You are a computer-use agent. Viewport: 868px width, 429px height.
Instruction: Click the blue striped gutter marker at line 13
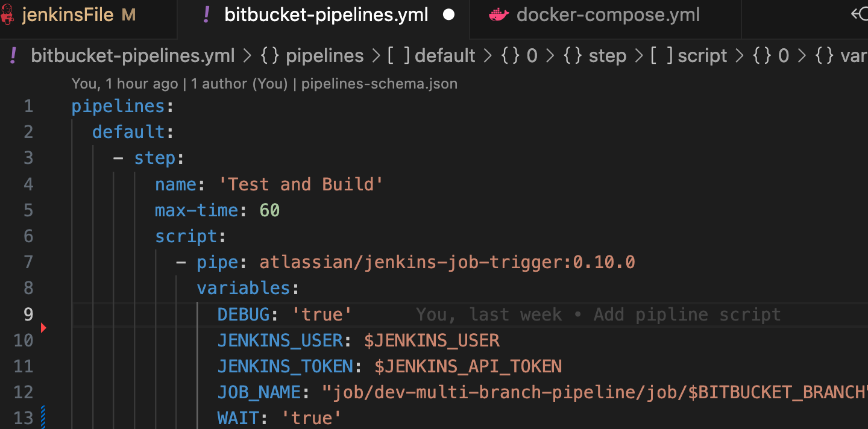click(43, 418)
